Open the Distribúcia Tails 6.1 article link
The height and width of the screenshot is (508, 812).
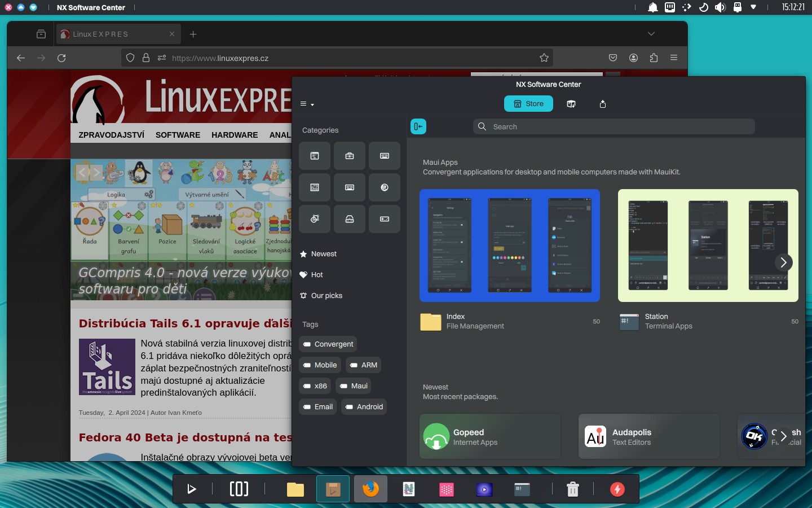(185, 323)
